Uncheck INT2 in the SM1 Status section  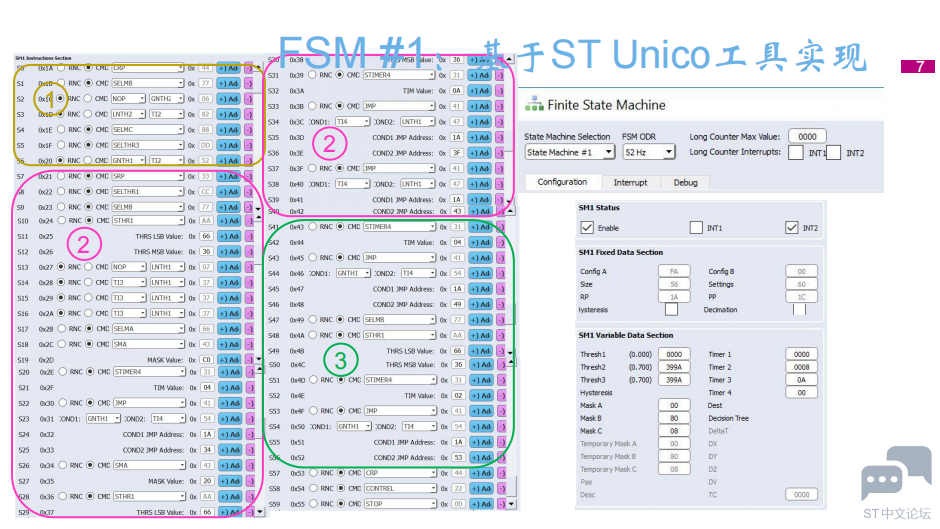click(x=791, y=227)
